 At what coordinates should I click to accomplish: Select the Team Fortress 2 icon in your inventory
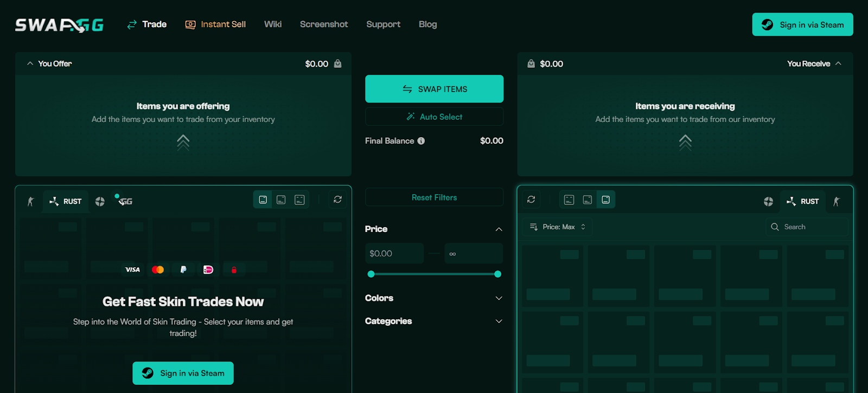pos(100,202)
